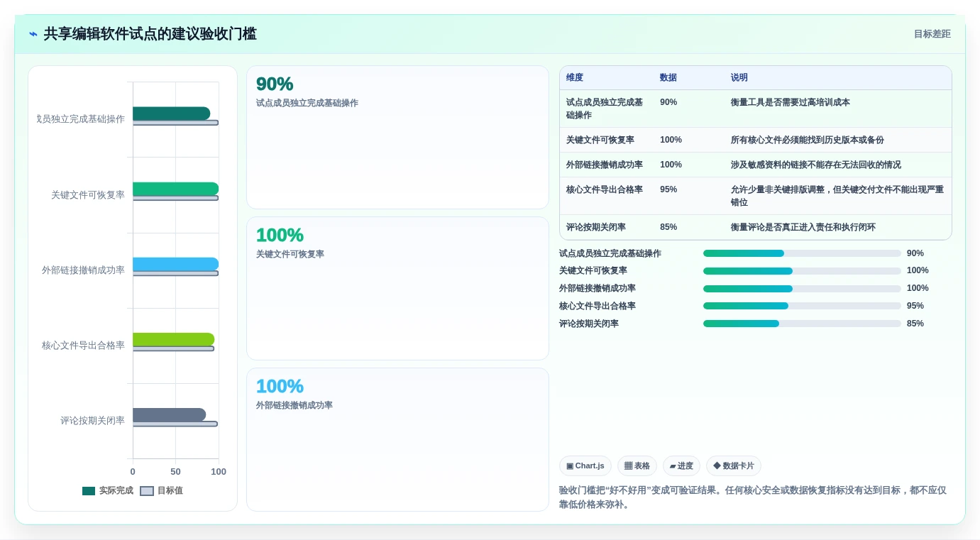Click the 说明 column header
This screenshot has height=540, width=980.
point(739,77)
